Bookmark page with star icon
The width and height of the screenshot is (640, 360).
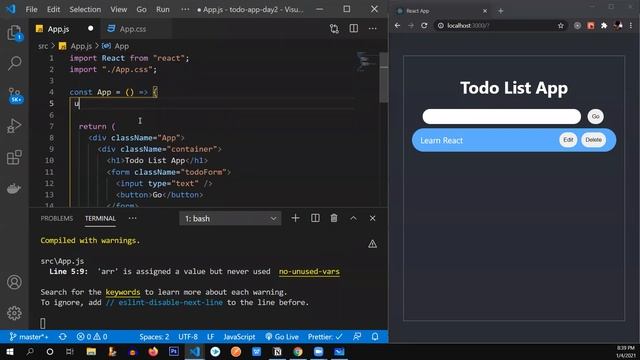560,26
